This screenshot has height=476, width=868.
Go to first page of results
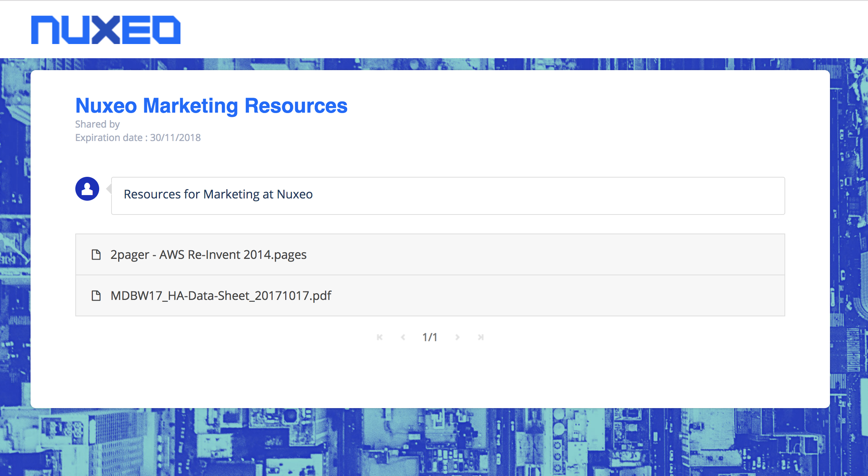click(x=380, y=337)
